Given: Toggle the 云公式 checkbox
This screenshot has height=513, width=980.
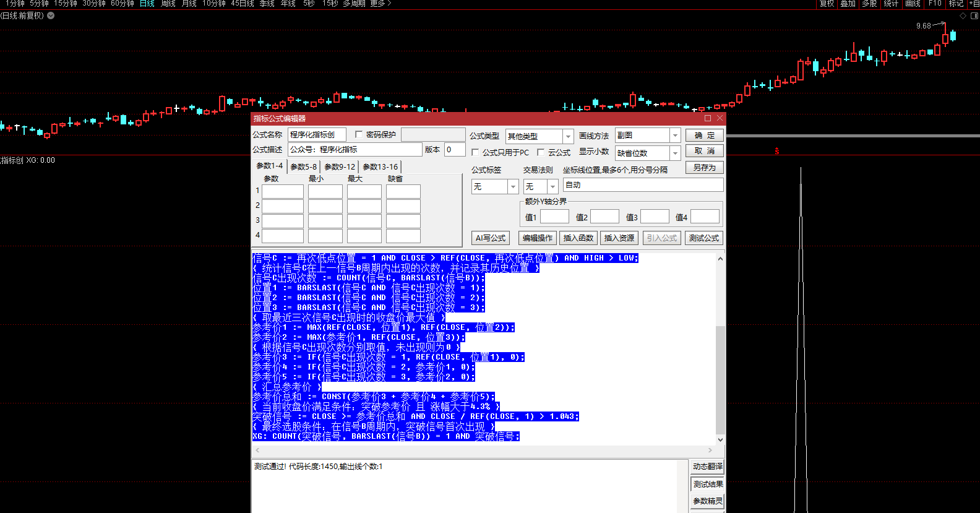Looking at the screenshot, I should [541, 152].
